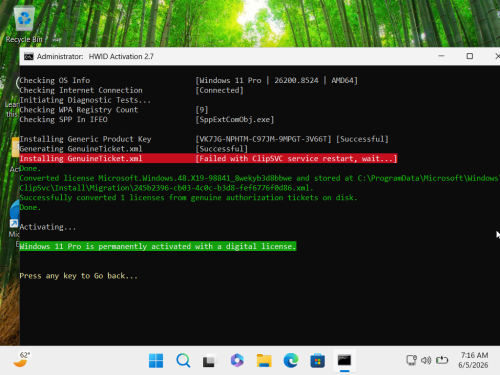This screenshot has width=500, height=375.
Task: Click the network status tray icon
Action: (x=412, y=360)
